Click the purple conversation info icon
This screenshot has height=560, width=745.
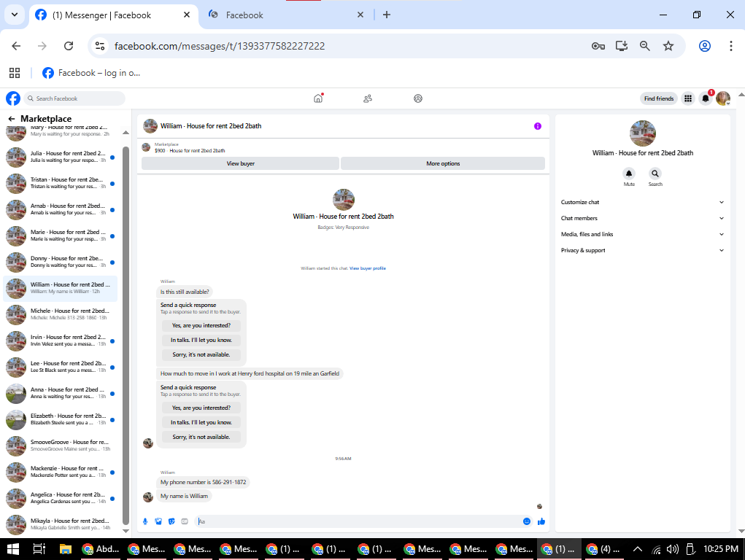tap(537, 126)
